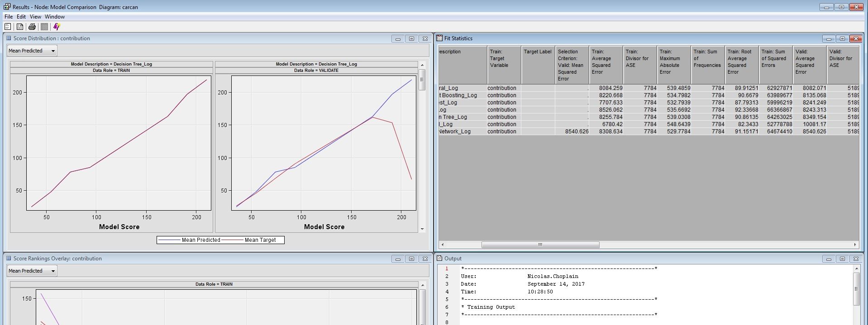This screenshot has height=325, width=868.
Task: Open Mean Predicted dropdown in Score Rankings Overlay
Action: coord(32,271)
